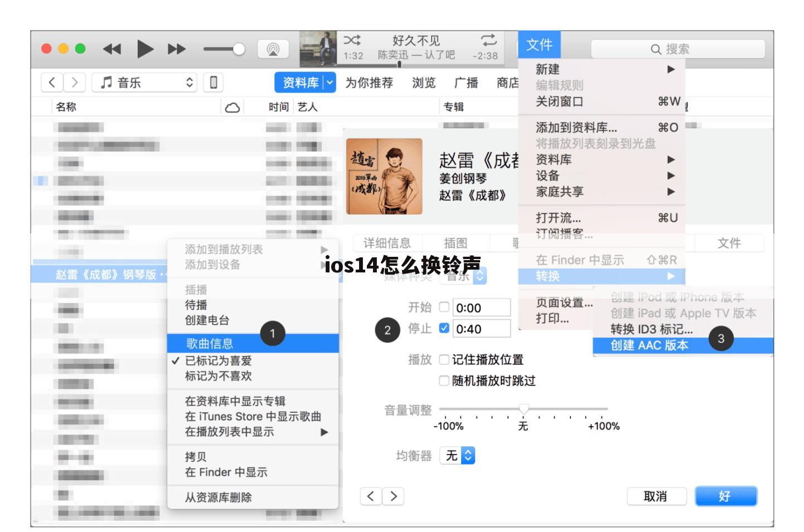
Task: Expand the 资料库 submenu in file menu
Action: tap(602, 160)
